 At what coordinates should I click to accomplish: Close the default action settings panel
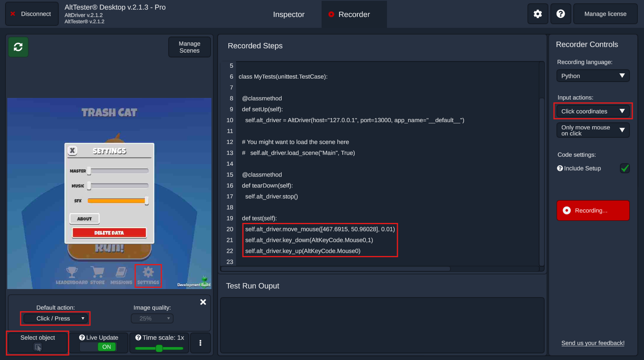[203, 302]
